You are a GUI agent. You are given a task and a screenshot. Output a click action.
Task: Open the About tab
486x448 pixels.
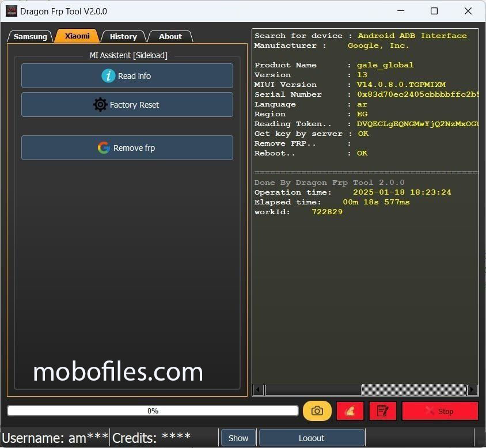(x=170, y=36)
